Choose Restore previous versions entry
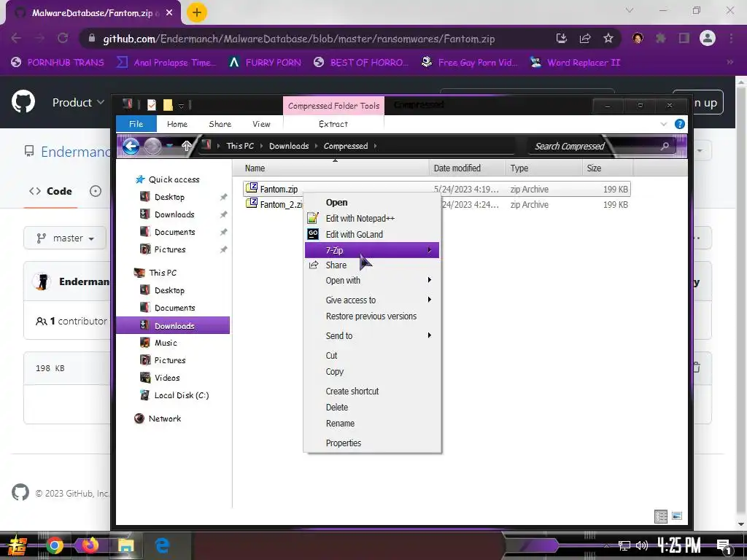The height and width of the screenshot is (560, 747). pos(371,316)
